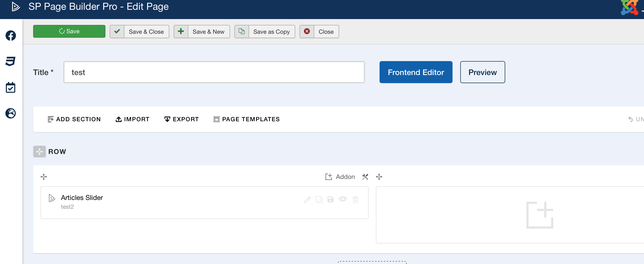Open the Frontend Editor
Viewport: 644px width, 264px height.
[416, 72]
